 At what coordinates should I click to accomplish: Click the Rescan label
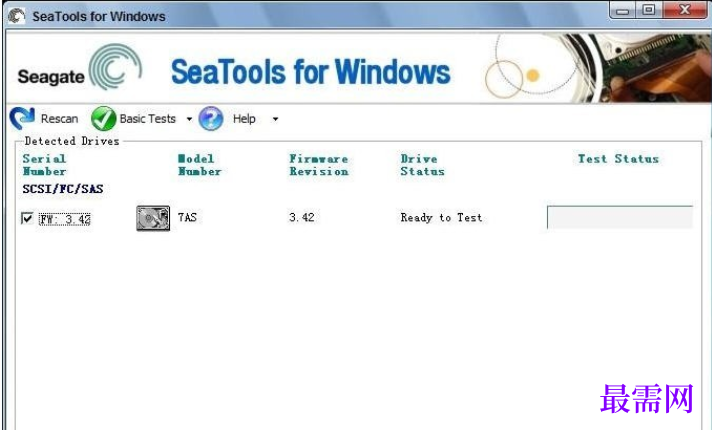59,119
